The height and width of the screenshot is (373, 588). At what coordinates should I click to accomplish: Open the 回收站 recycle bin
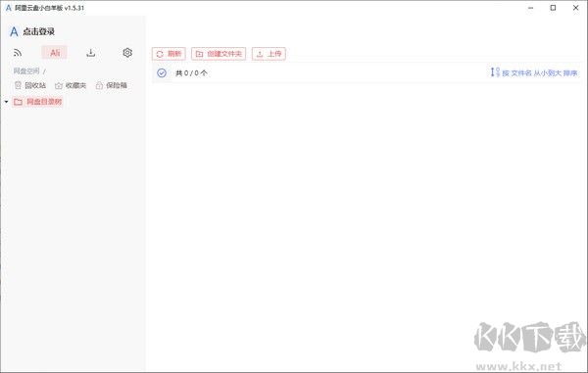(30, 85)
